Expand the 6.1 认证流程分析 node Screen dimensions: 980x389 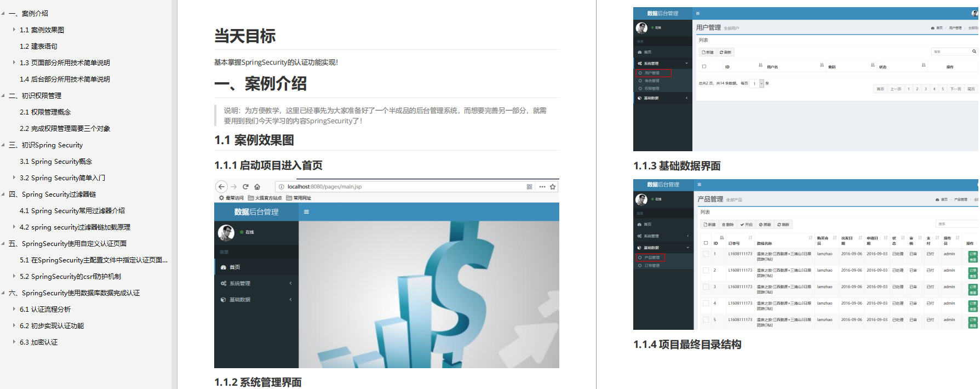pyautogui.click(x=14, y=309)
